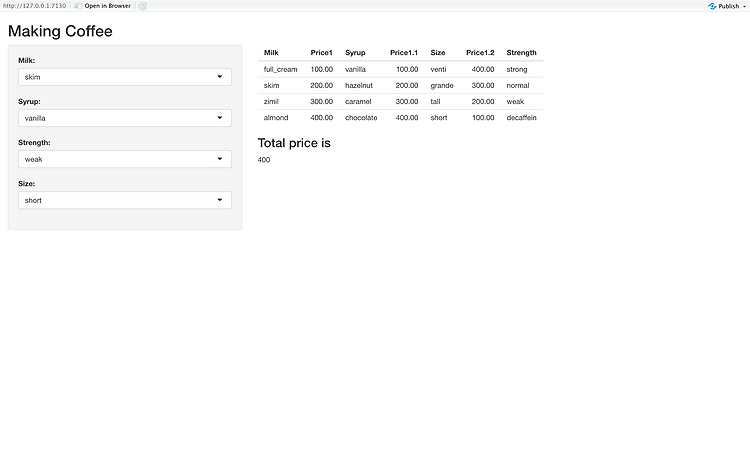The image size is (750, 468).
Task: Click the Syrup: label
Action: [29, 101]
